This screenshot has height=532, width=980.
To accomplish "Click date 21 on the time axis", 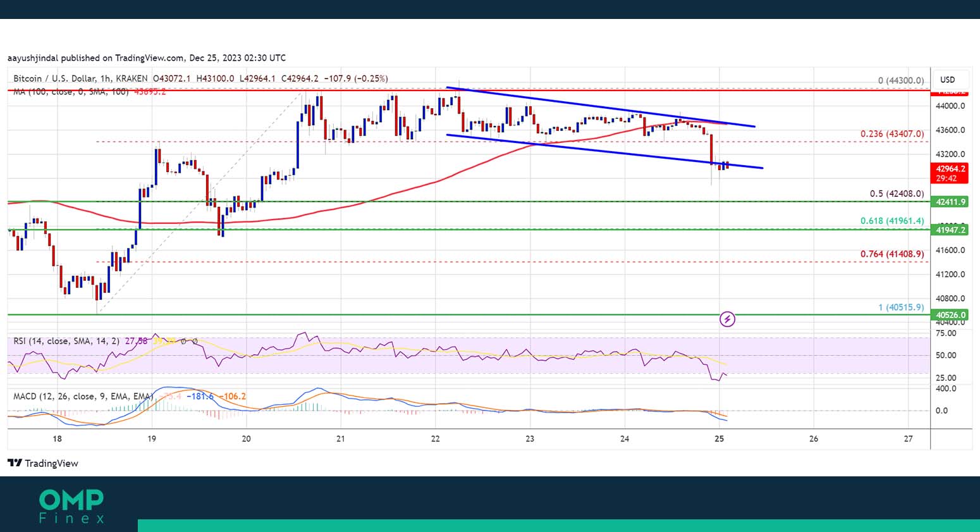I will (x=341, y=438).
